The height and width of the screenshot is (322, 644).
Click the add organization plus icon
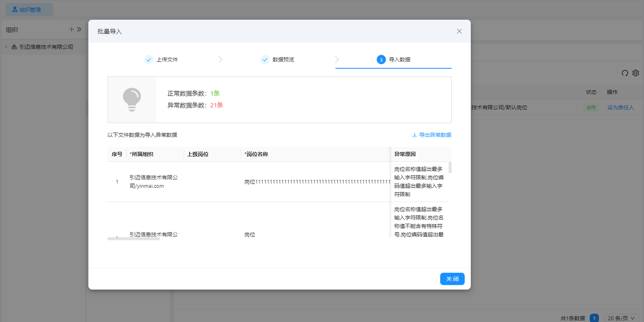(x=71, y=30)
